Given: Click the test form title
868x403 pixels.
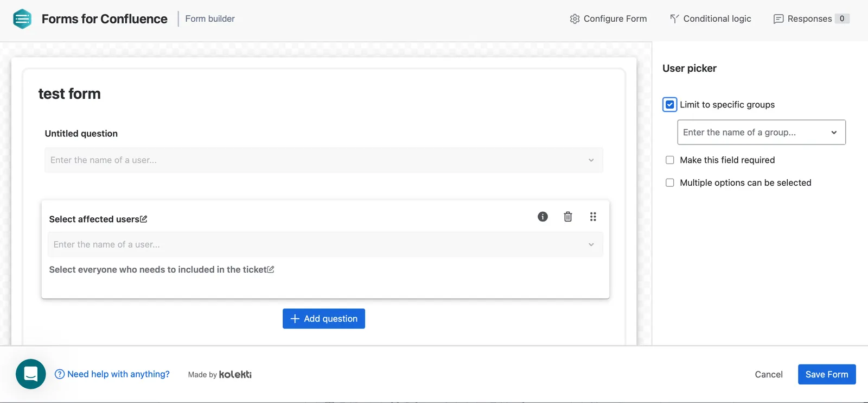Looking at the screenshot, I should pyautogui.click(x=69, y=94).
